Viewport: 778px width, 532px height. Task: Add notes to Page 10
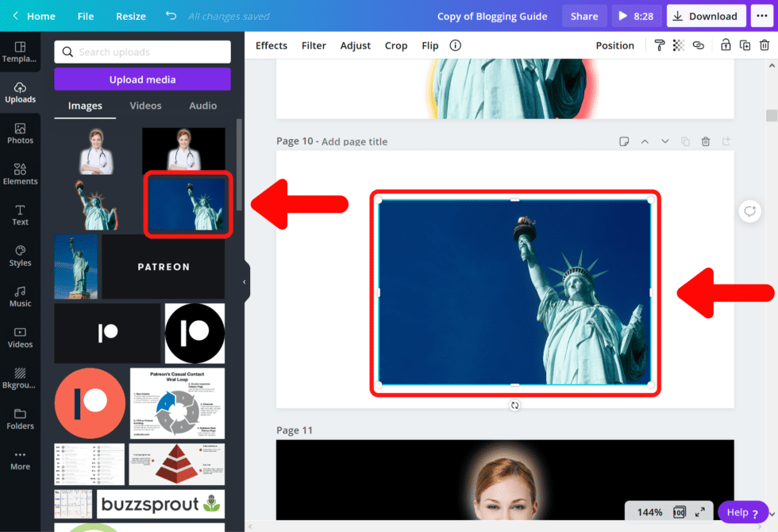(x=624, y=141)
